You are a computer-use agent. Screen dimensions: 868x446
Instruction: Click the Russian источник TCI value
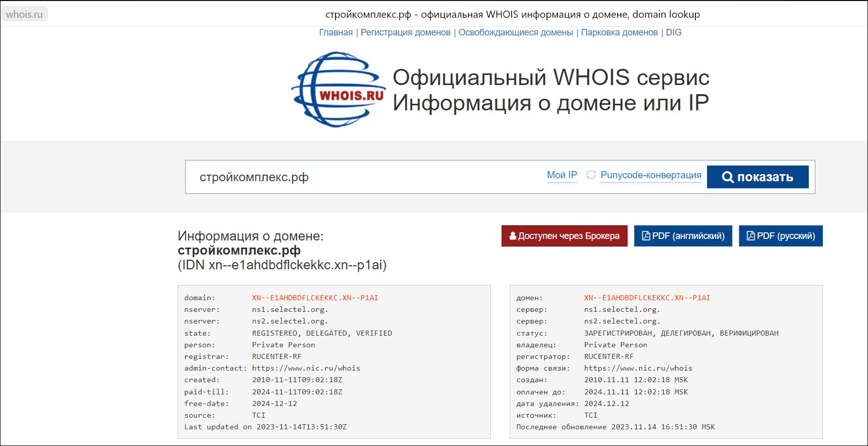pyautogui.click(x=591, y=415)
